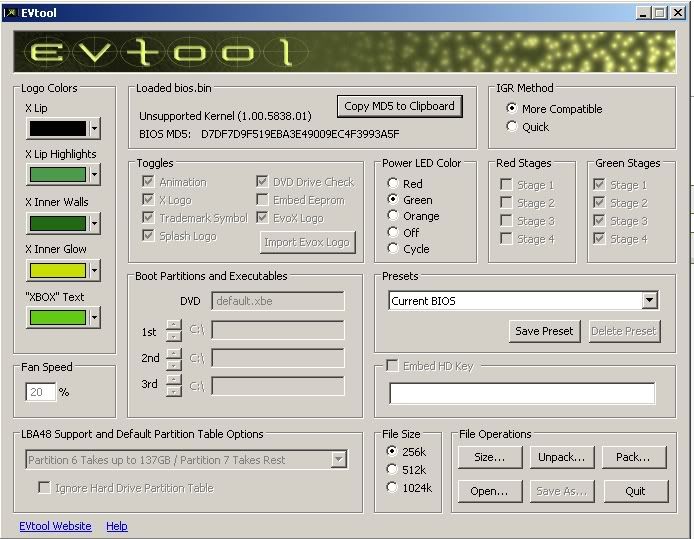Click the X Lip Highlights green swatch

tap(57, 175)
